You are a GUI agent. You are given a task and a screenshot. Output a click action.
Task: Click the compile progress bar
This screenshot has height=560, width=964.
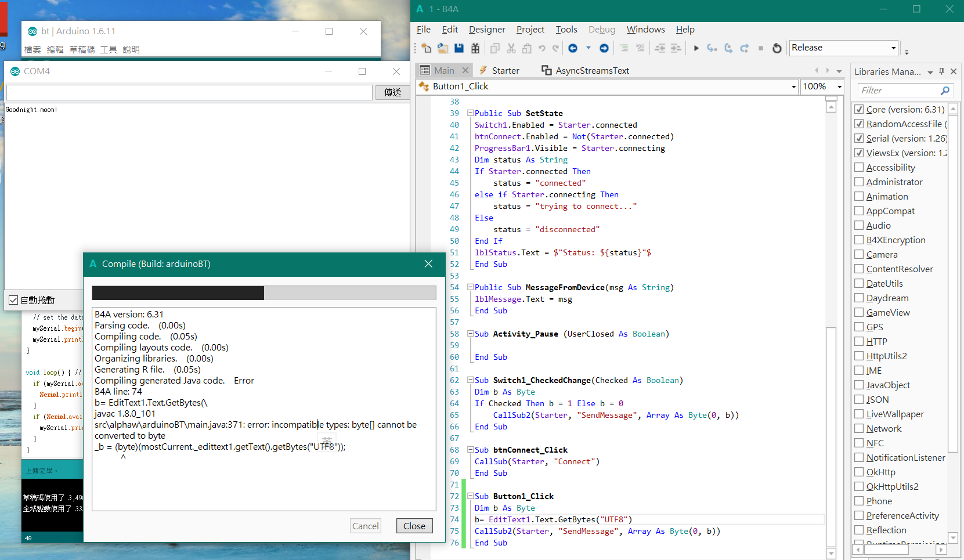point(264,293)
